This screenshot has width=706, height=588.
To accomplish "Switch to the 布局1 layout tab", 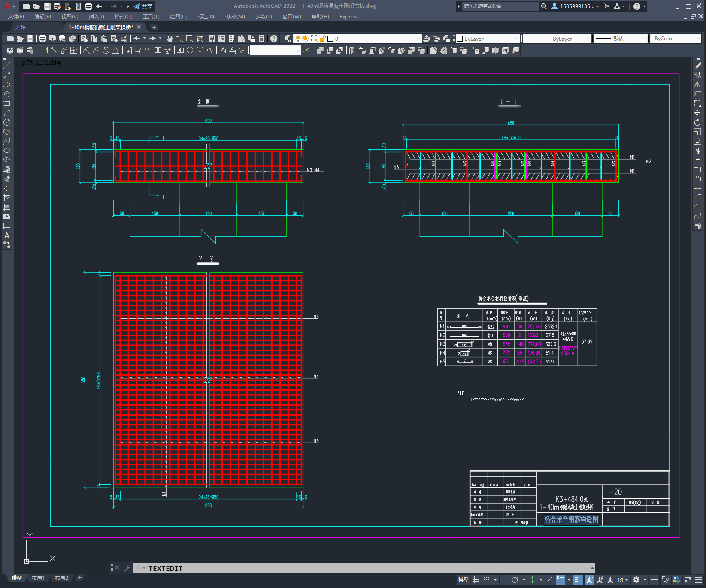I will (x=38, y=578).
